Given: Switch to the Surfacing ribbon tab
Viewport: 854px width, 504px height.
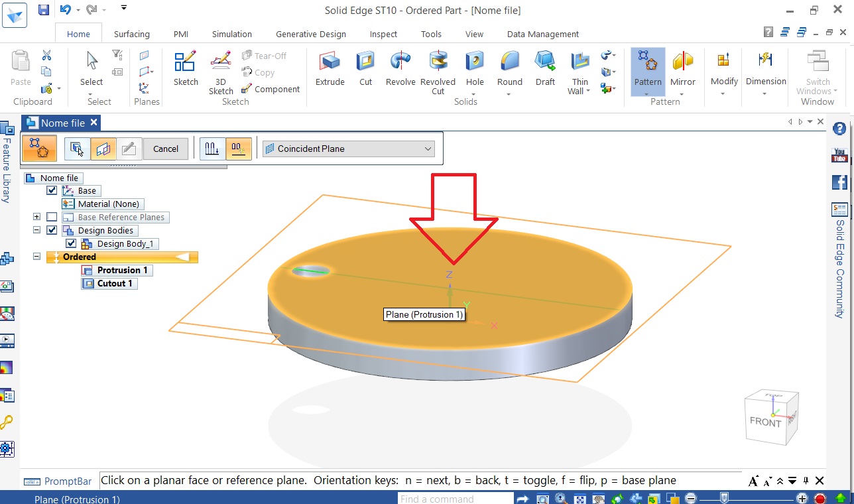Looking at the screenshot, I should 131,34.
